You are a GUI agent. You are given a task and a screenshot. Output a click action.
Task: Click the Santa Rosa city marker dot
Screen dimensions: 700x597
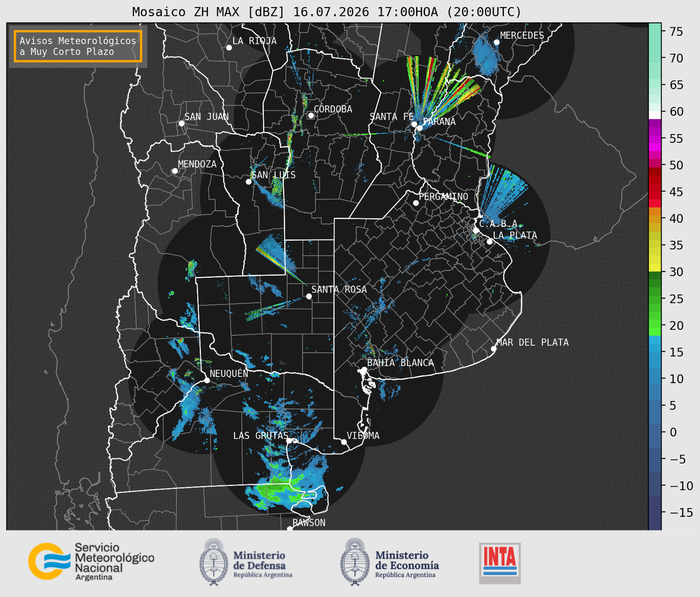pos(309,296)
